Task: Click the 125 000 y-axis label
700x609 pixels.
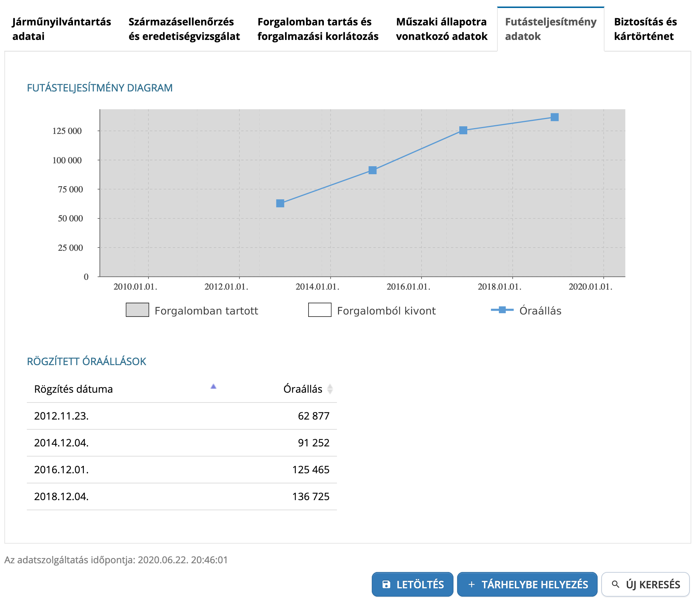Action: coord(67,131)
